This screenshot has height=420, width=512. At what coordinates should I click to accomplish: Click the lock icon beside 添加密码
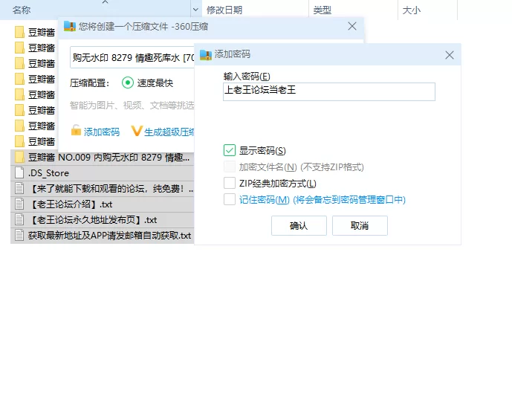tap(76, 131)
